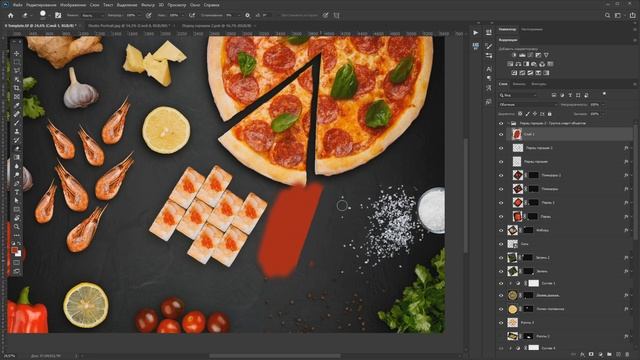Screen dimensions: 640x360
Task: Click the canvas horizontal scrollbar
Action: (275, 356)
